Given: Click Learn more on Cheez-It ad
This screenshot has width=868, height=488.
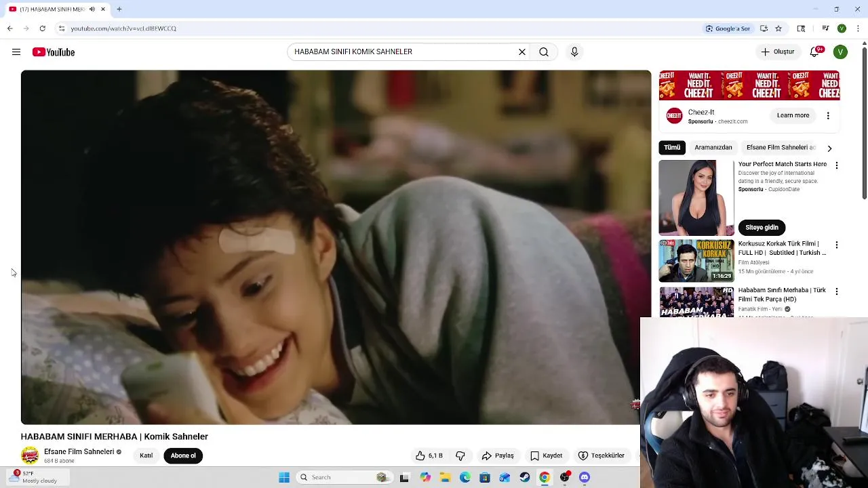Looking at the screenshot, I should point(793,115).
